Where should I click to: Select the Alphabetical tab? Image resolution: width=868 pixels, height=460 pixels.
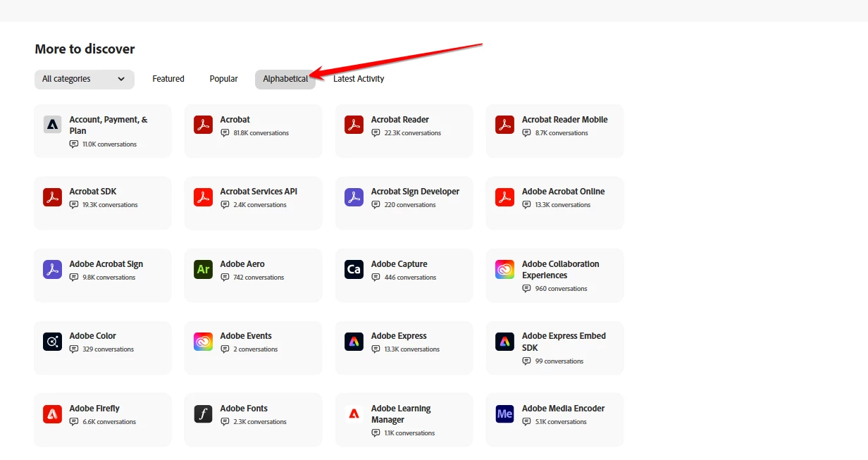[x=285, y=79]
